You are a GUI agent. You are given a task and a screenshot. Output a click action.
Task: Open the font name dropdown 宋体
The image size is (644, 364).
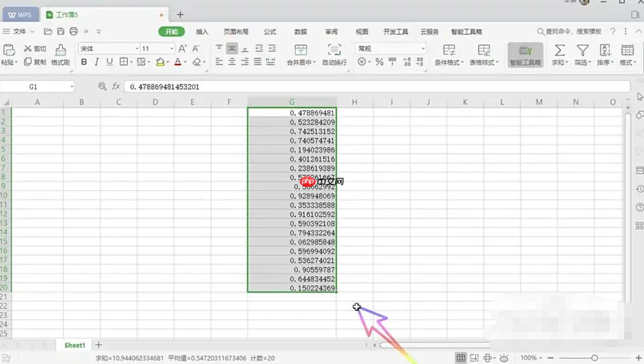(x=137, y=49)
